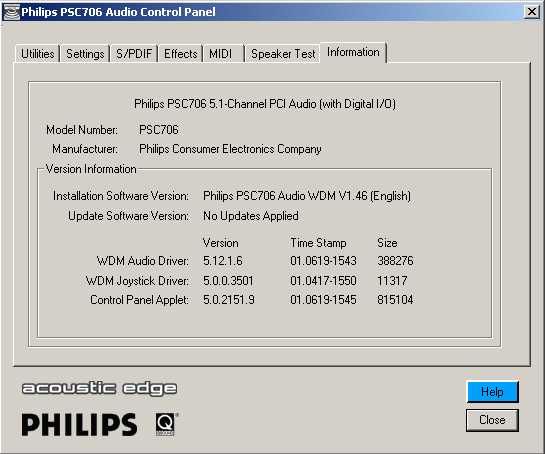545x454 pixels.
Task: Go to the Effects tab
Action: (181, 54)
